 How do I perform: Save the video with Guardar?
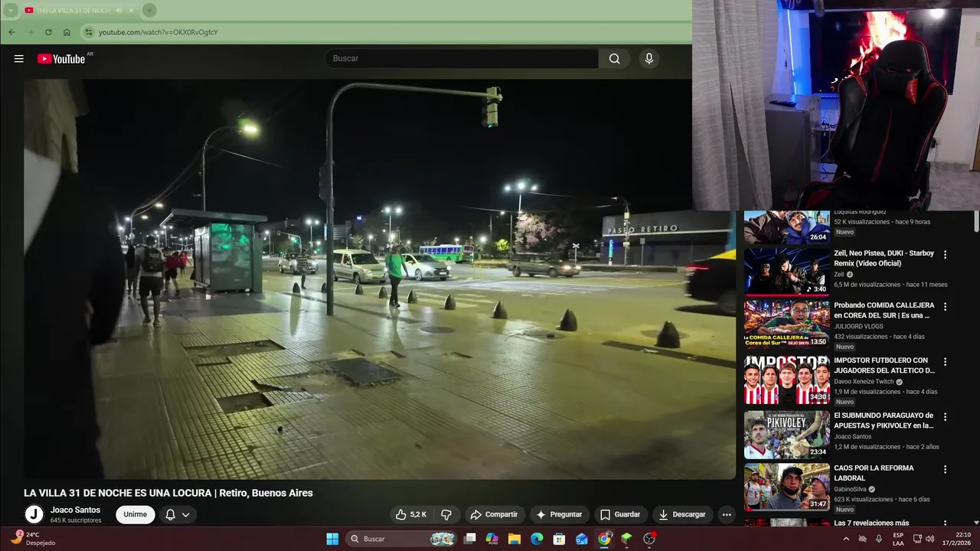point(620,514)
